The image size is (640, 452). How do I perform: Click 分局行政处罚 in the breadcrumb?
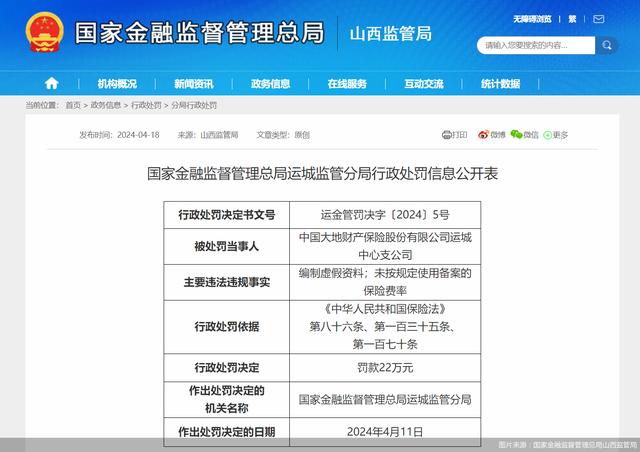click(194, 105)
